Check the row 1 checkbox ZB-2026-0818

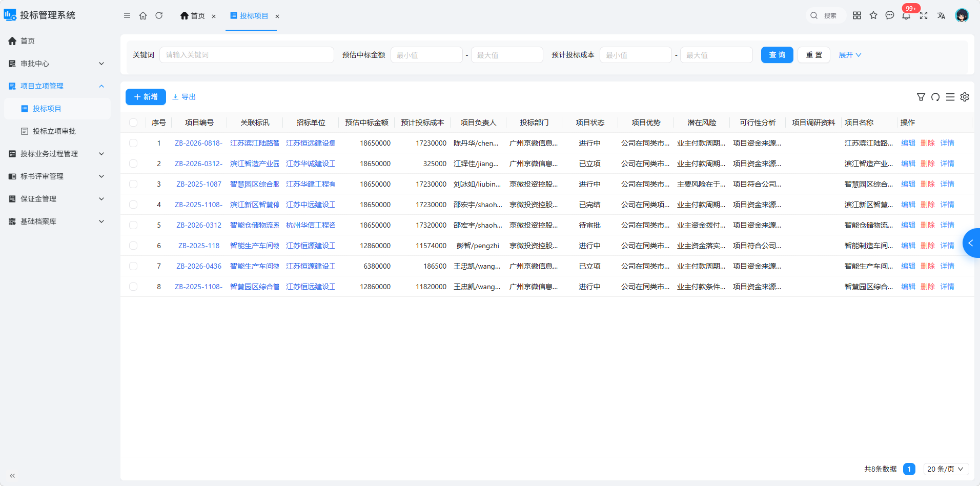coord(133,143)
